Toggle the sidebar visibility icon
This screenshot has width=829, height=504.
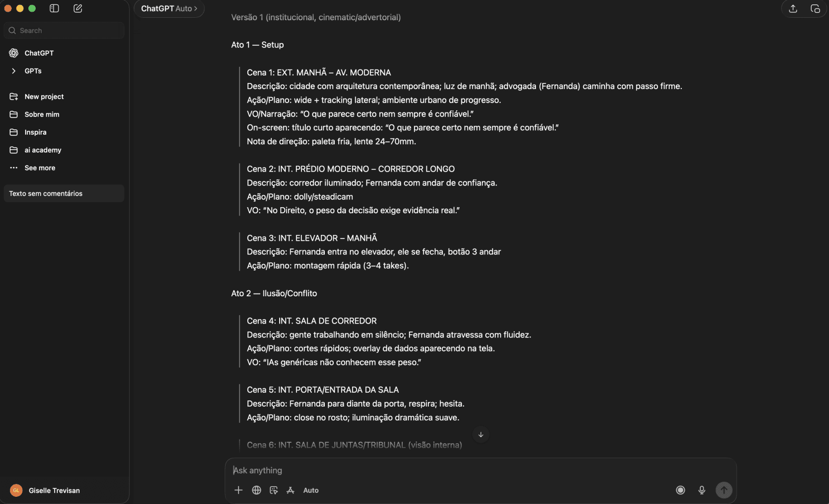[54, 8]
